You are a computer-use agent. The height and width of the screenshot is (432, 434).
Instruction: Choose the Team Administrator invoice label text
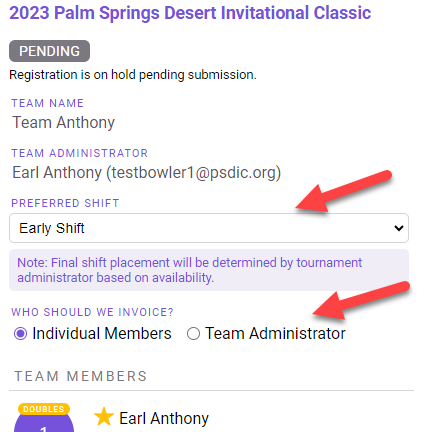[x=275, y=334]
